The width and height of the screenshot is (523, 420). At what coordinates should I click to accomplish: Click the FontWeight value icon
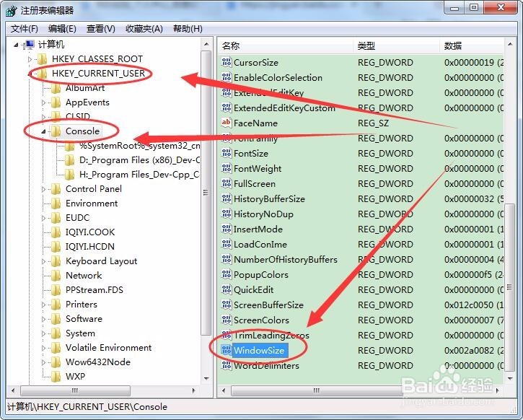click(227, 168)
